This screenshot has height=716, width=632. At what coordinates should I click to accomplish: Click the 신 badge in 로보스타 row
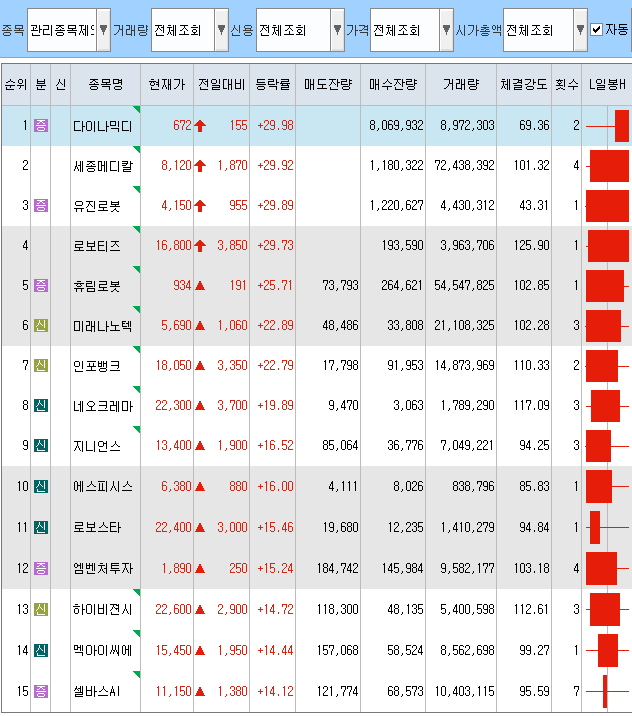coord(41,527)
